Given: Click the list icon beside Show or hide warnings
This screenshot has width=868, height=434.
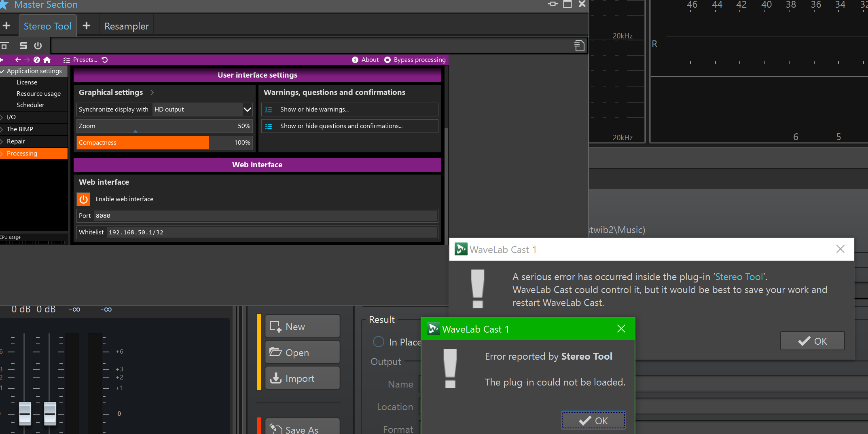Looking at the screenshot, I should [x=269, y=110].
